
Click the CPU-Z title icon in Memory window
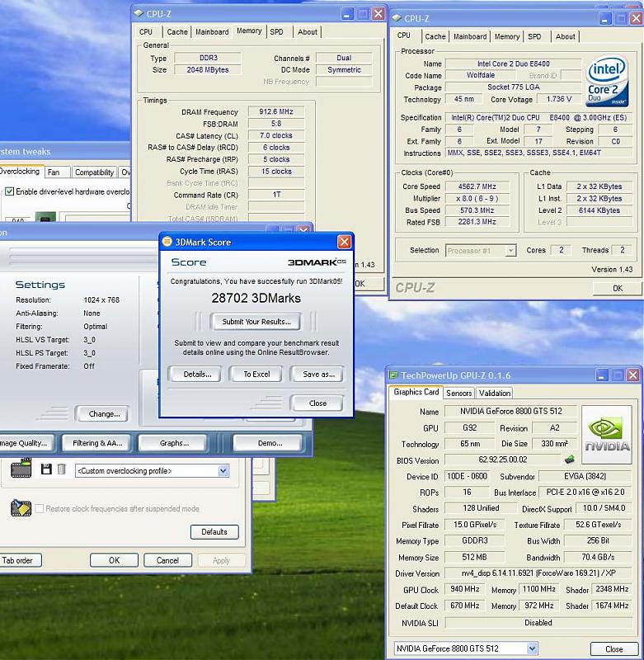139,13
